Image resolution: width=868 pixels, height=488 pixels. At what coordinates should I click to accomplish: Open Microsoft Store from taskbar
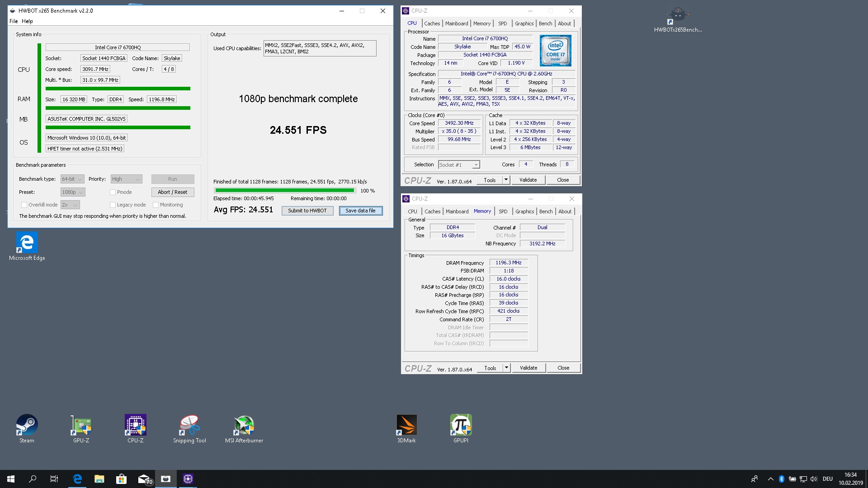click(121, 479)
